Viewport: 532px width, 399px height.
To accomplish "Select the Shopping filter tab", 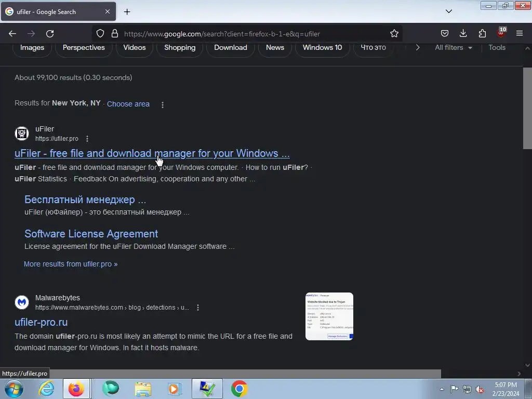I will click(180, 47).
